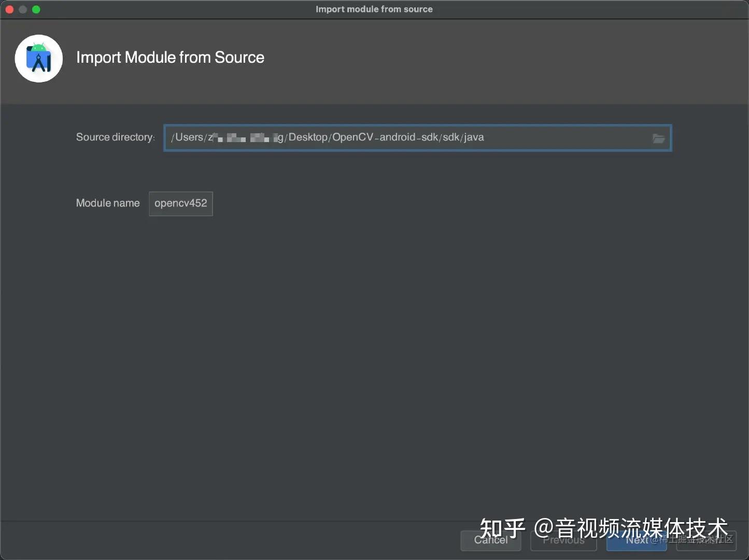Focus the opencv452 module name box
This screenshot has height=560, width=749.
180,203
